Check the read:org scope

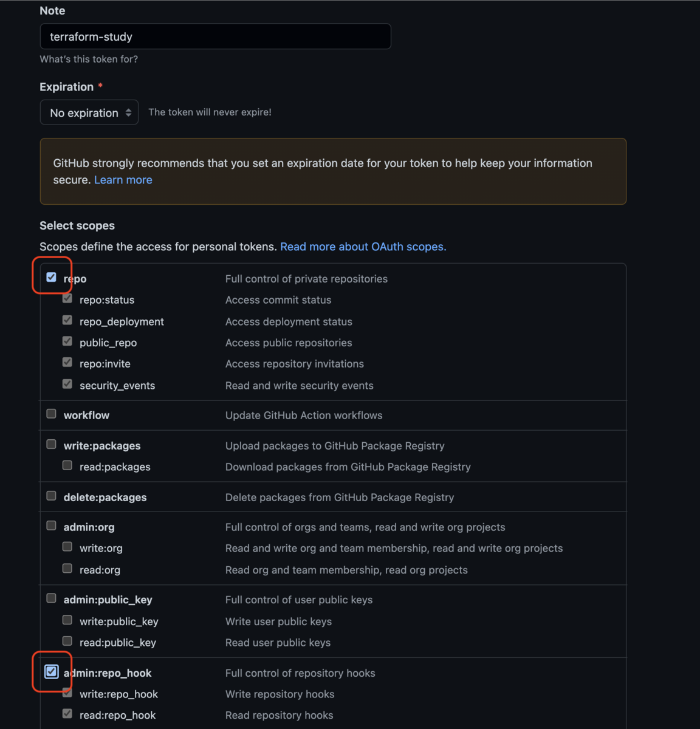(67, 569)
